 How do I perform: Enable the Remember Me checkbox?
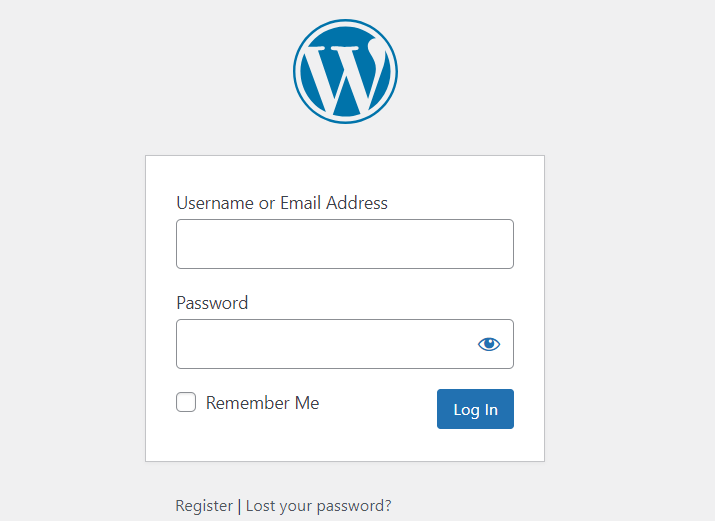186,403
